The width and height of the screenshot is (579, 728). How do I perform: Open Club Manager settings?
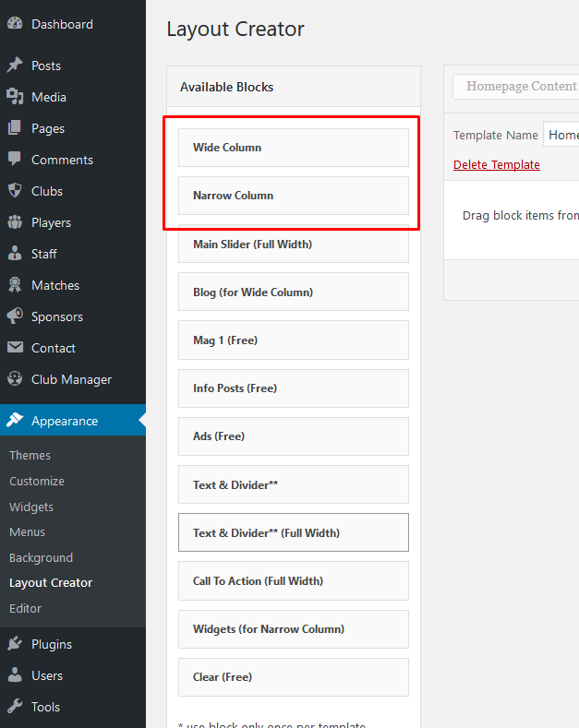pos(71,380)
